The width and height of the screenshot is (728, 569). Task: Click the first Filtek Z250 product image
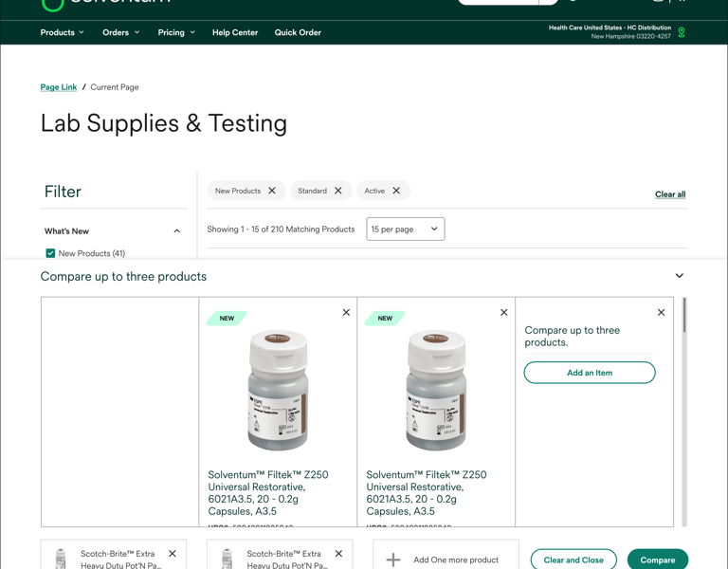coord(278,390)
